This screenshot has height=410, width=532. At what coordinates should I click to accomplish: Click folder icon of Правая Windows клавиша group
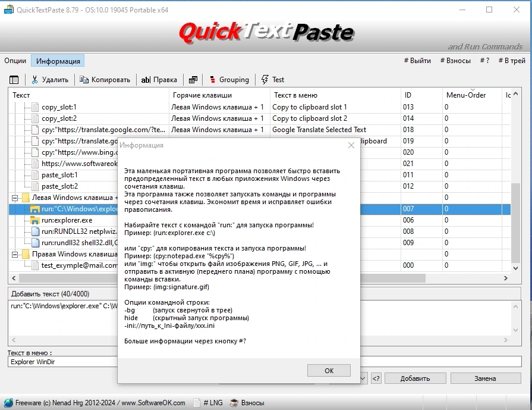[26, 254]
